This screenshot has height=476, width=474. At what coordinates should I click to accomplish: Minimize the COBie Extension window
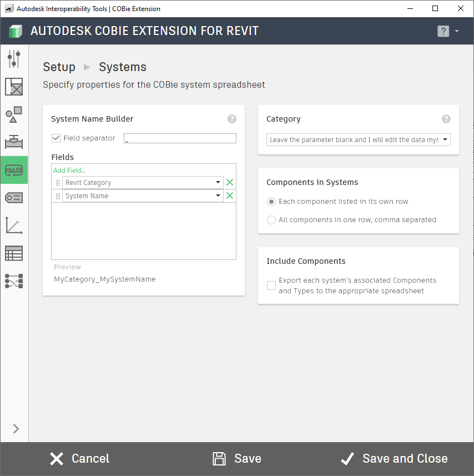(410, 8)
